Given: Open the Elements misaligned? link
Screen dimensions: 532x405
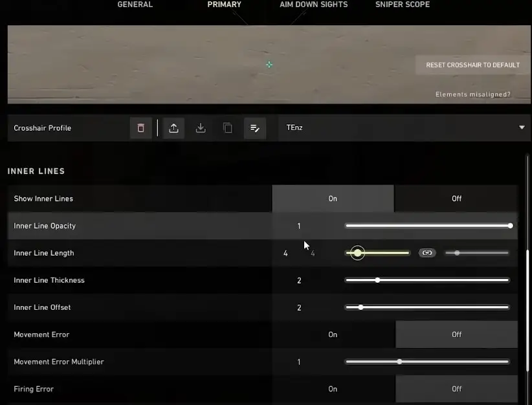Looking at the screenshot, I should 472,94.
